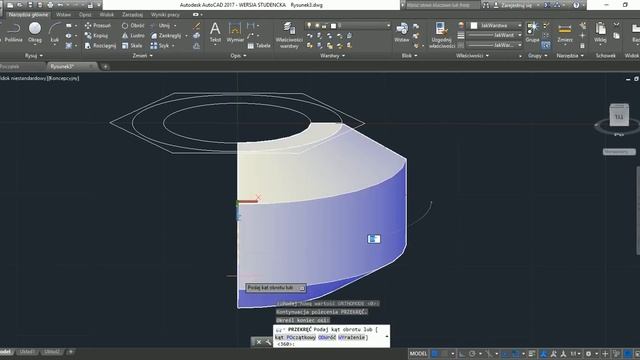
Task: Click the Wstaw (insert block) tool
Action: pos(402,33)
